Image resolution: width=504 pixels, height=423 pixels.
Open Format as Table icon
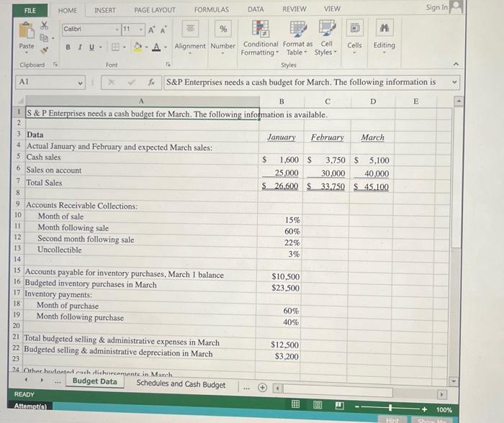(x=298, y=28)
